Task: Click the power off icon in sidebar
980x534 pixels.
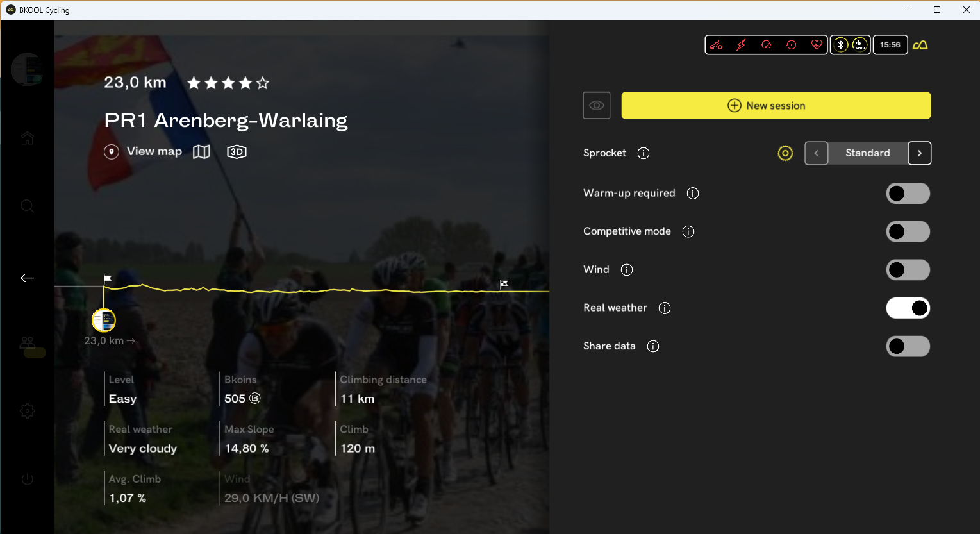Action: (x=27, y=479)
